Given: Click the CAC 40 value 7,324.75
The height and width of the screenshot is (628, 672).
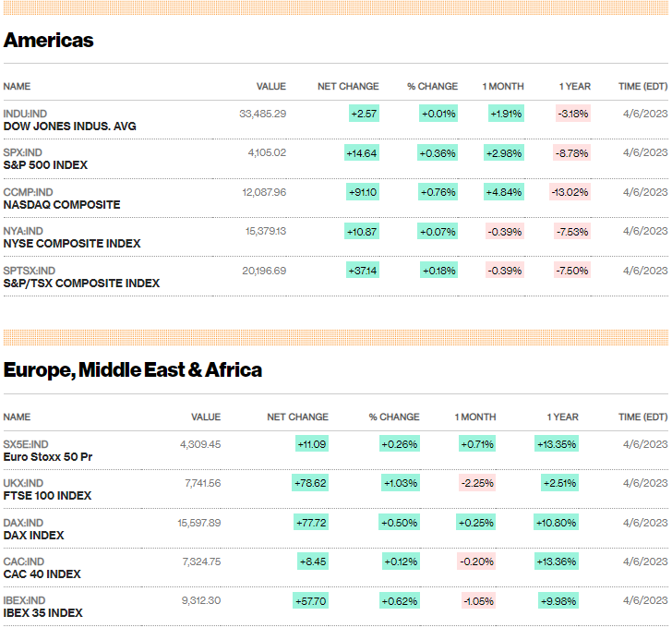Looking at the screenshot, I should tap(202, 562).
